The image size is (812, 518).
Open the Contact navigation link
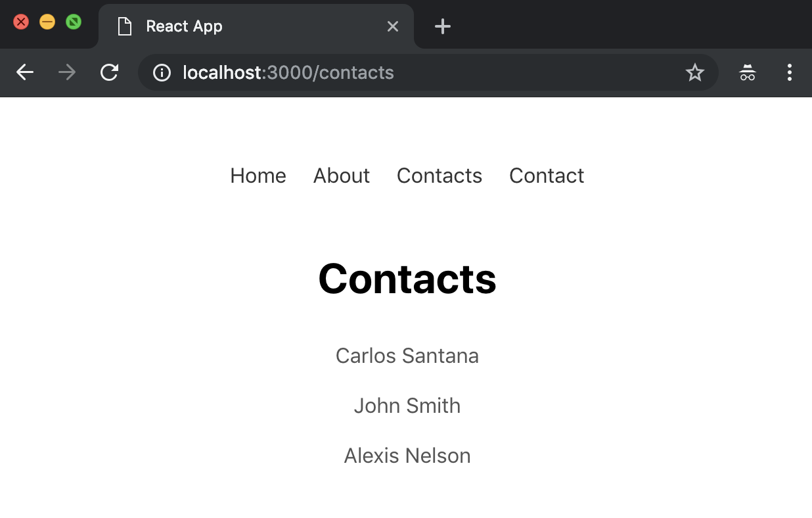(547, 176)
